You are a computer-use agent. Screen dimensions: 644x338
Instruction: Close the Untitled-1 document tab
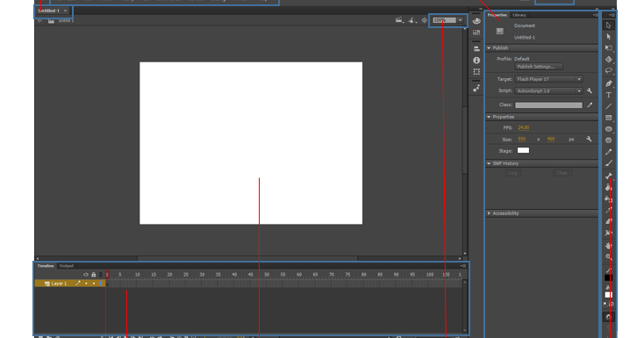coord(65,11)
